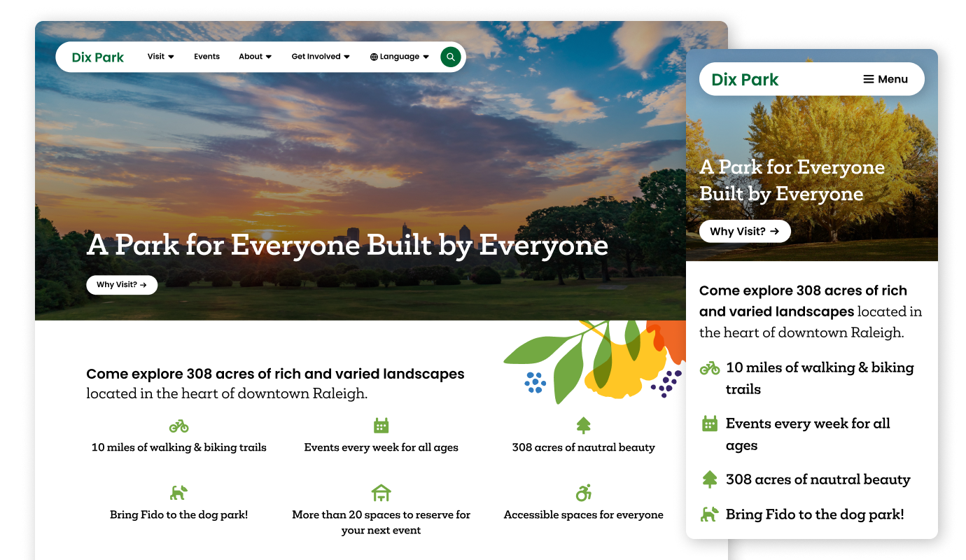
Task: Open the Get Involved dropdown
Action: (320, 57)
